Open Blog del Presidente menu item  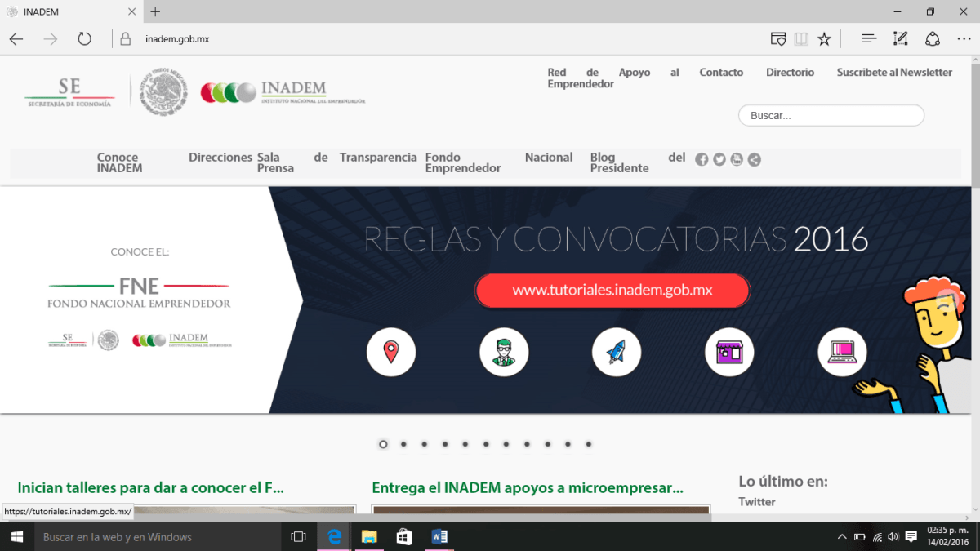[638, 162]
